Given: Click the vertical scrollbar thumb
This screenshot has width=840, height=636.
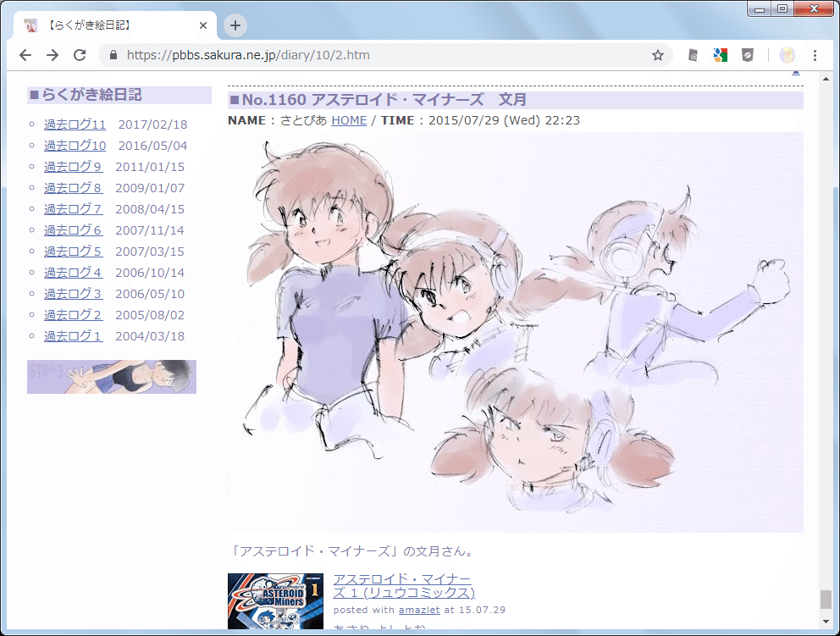Looking at the screenshot, I should click(x=826, y=599).
